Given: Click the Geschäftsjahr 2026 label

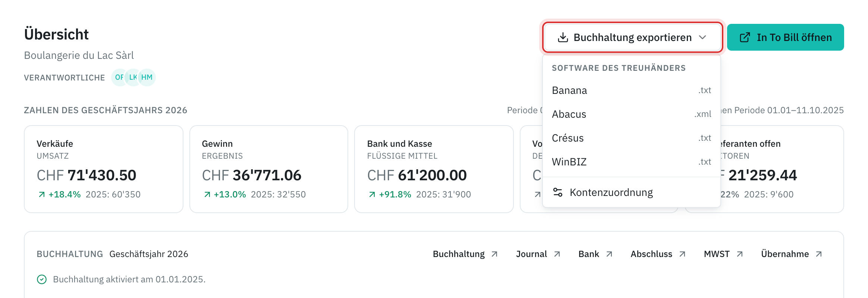Looking at the screenshot, I should 149,254.
